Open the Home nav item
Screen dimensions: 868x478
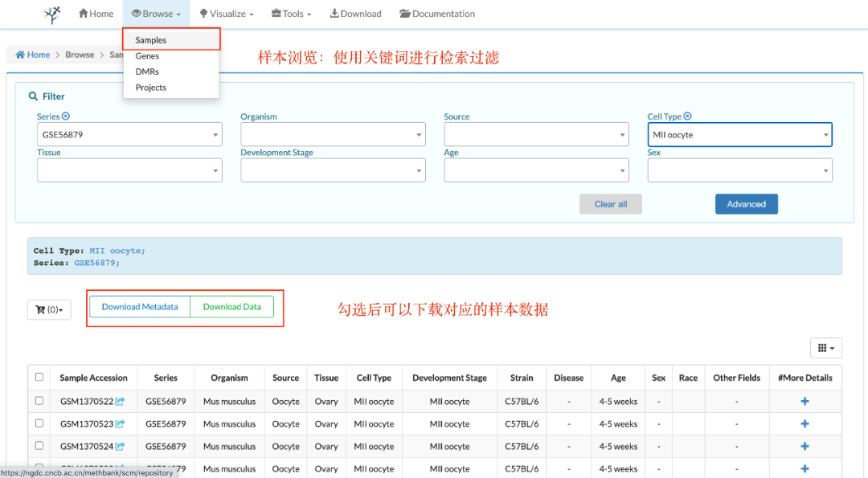coord(96,14)
